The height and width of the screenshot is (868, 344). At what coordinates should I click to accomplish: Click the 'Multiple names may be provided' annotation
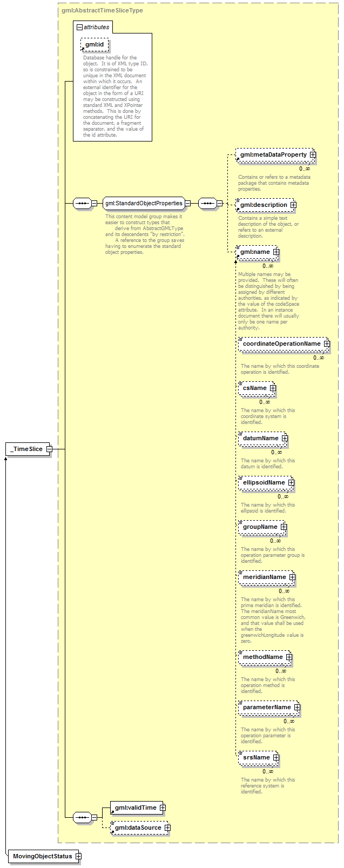[x=268, y=301]
